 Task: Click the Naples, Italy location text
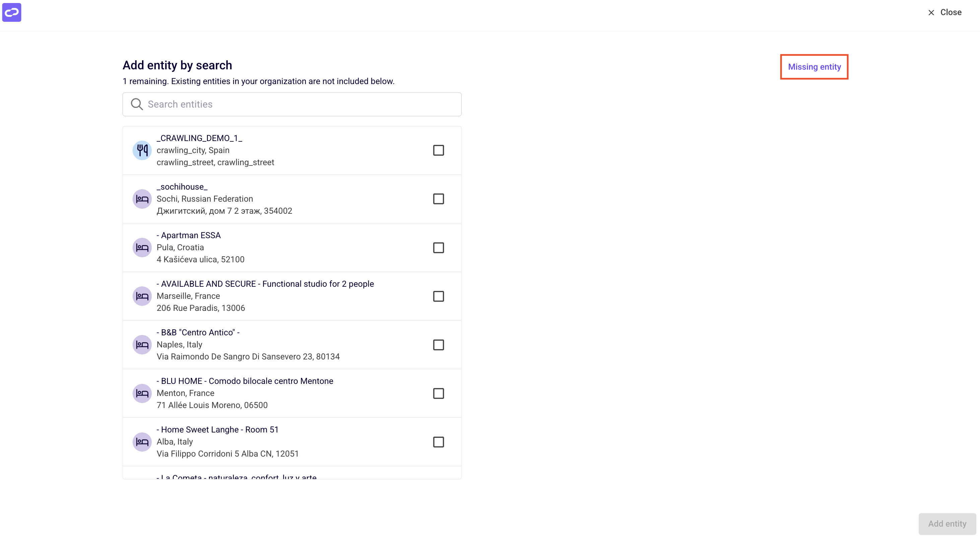[180, 345]
